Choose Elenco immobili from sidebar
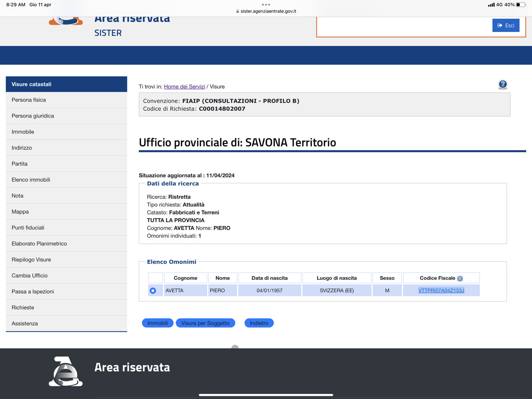 coord(31,180)
